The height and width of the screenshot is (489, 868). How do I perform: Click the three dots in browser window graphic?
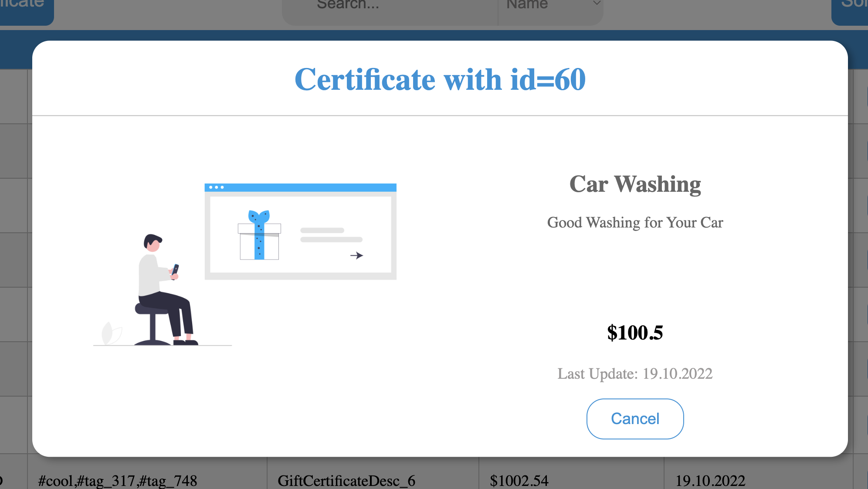coord(216,187)
